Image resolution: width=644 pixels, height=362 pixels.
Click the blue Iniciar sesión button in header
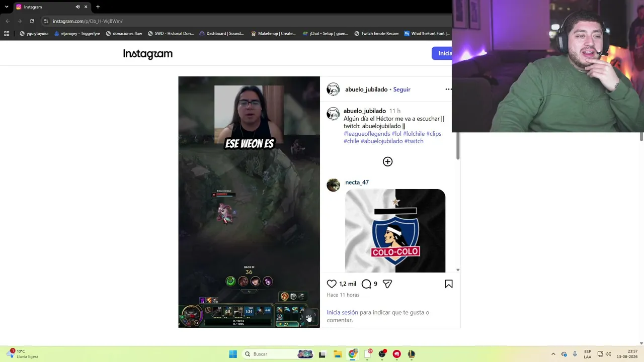click(x=442, y=53)
